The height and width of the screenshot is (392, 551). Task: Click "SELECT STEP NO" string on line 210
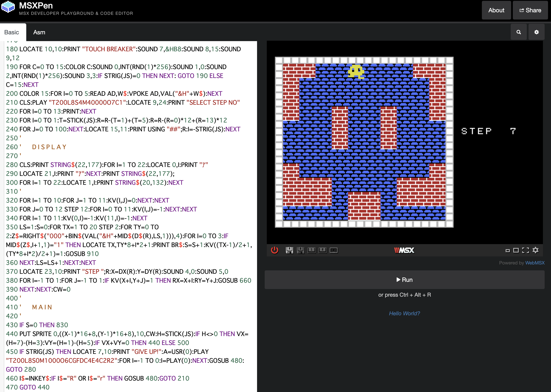[213, 102]
